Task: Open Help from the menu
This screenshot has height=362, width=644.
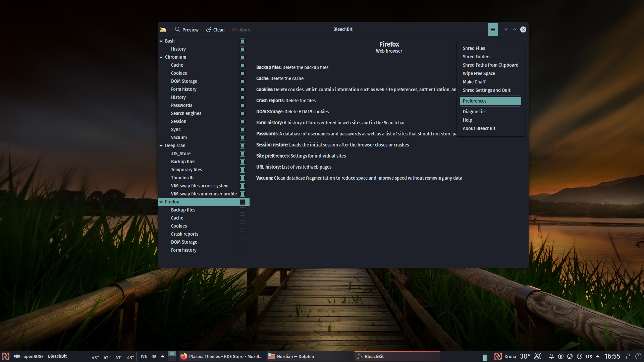Action: (490, 120)
